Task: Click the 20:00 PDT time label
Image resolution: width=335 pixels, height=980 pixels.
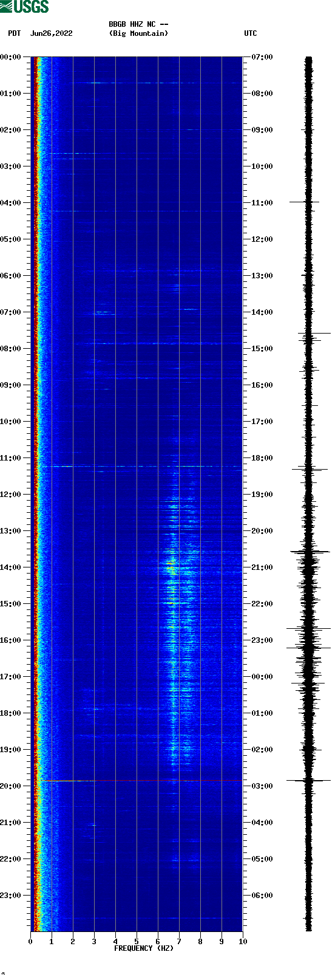Action: click(10, 786)
